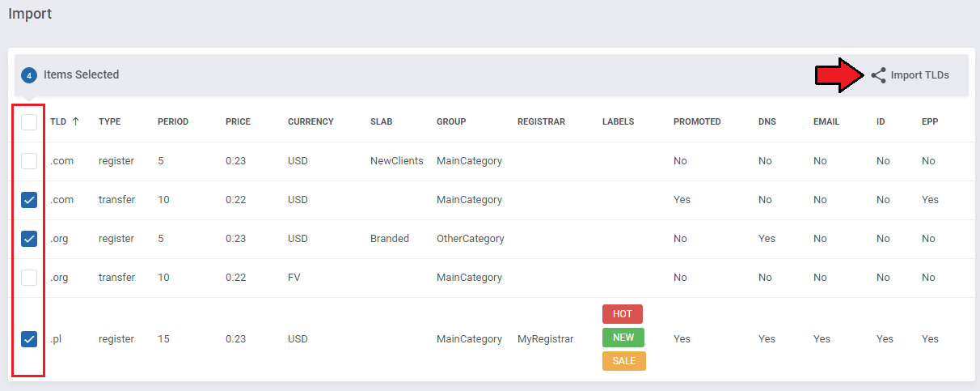Click the green NEW label badge
Screen dimensions: 980x391
(623, 338)
